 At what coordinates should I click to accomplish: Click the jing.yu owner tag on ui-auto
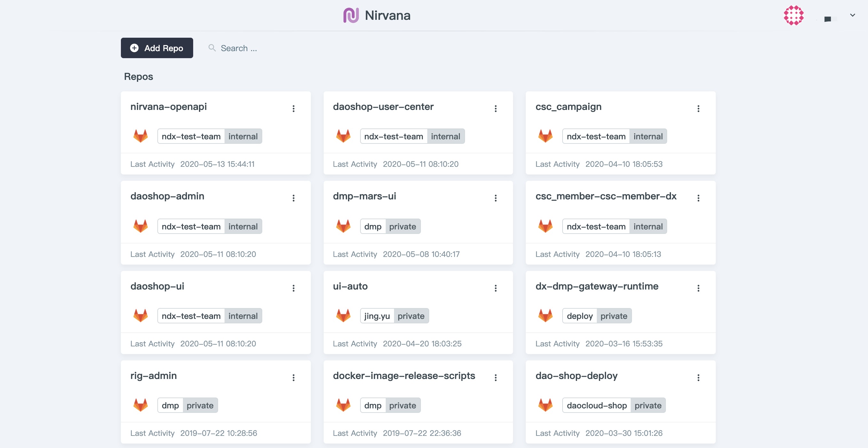377,316
